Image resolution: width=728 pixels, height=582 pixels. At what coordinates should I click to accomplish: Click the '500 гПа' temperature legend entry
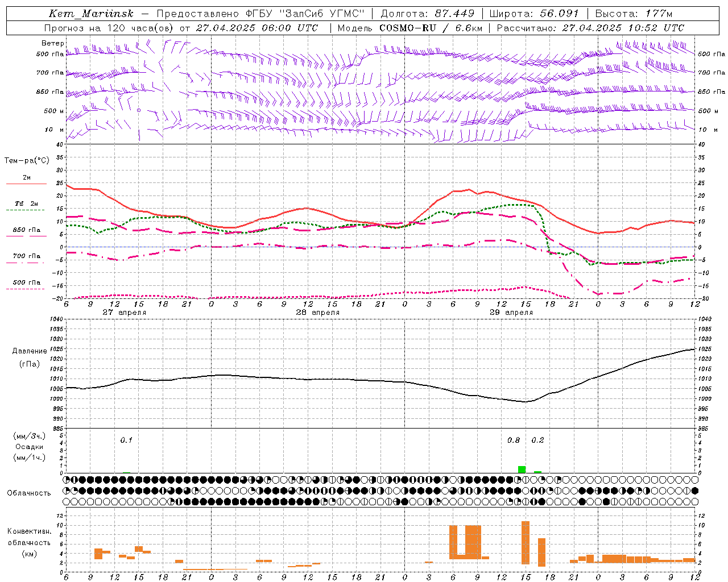[x=26, y=282]
